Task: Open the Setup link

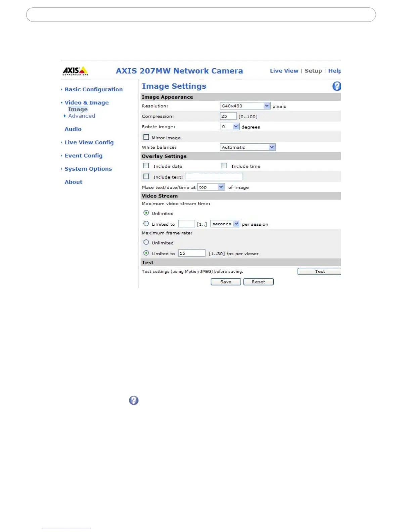Action: 313,71
